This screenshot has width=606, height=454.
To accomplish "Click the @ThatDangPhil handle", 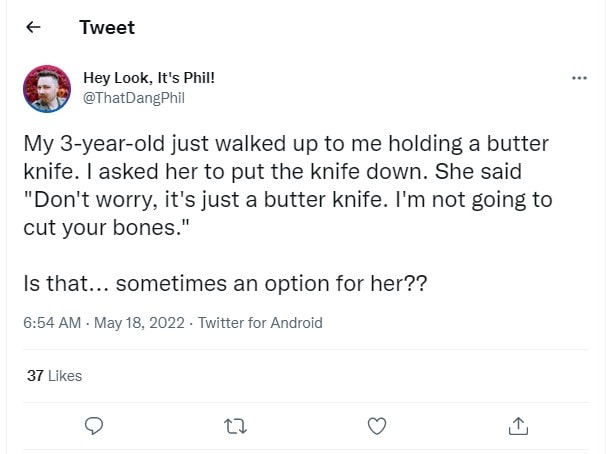I will (x=133, y=97).
